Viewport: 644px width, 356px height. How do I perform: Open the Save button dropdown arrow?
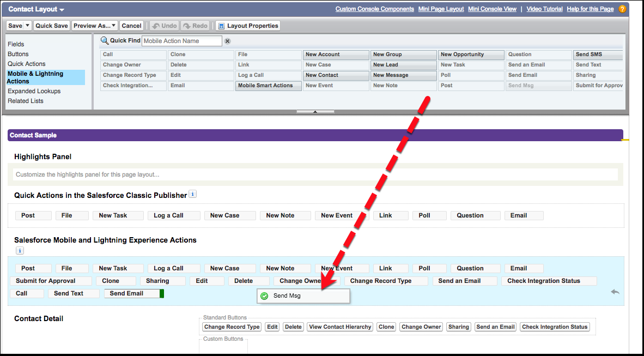click(28, 26)
